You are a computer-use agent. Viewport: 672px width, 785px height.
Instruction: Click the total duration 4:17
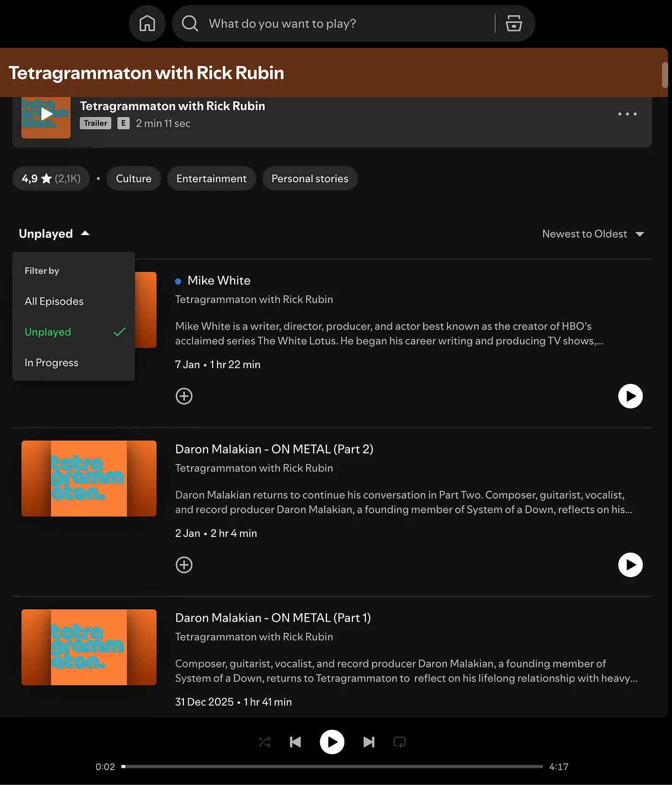[x=559, y=767]
